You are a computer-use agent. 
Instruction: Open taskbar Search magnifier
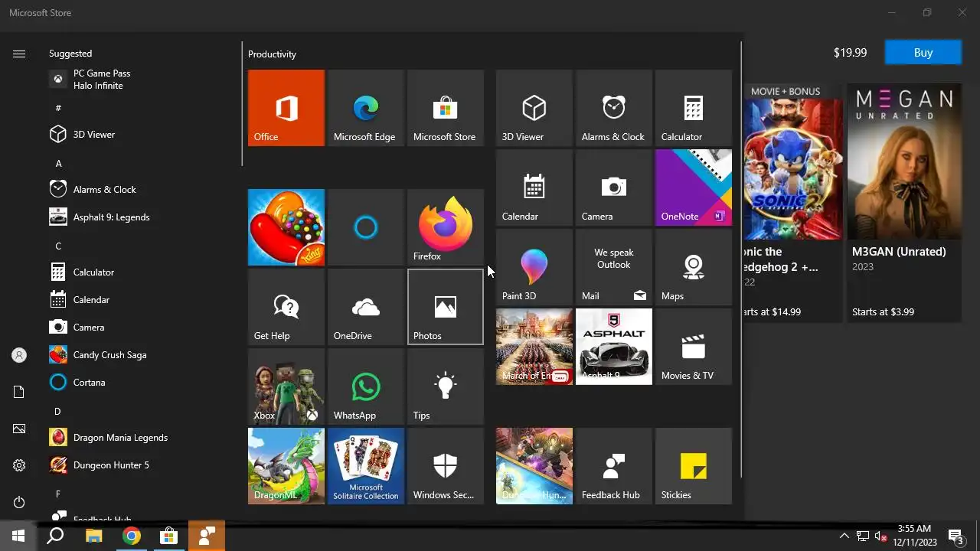[55, 536]
